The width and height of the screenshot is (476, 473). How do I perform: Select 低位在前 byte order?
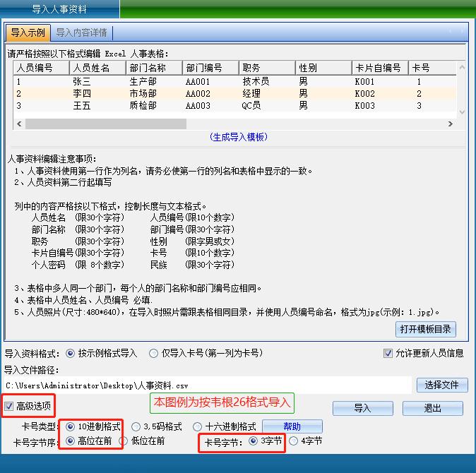point(124,441)
